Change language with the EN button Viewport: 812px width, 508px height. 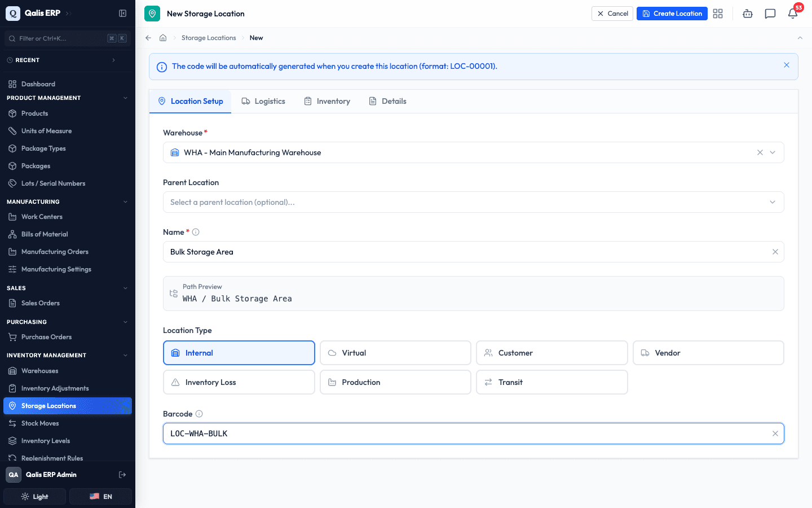[101, 497]
